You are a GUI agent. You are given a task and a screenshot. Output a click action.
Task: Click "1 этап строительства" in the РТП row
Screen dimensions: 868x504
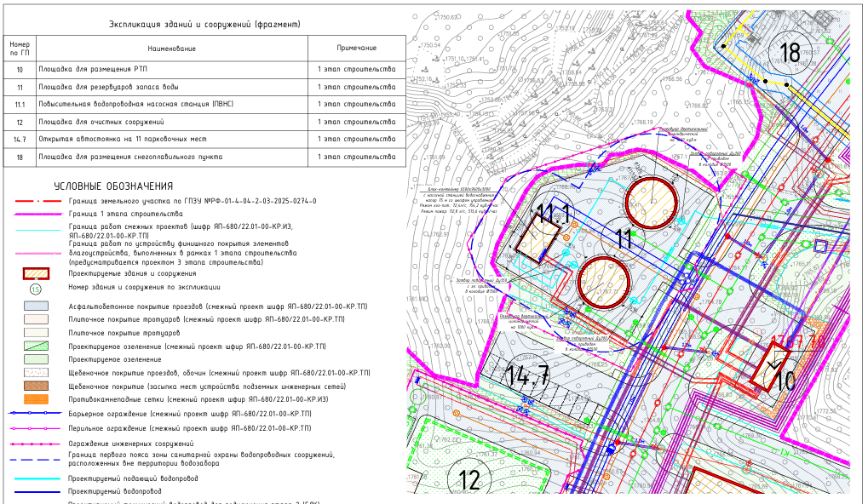coord(357,70)
